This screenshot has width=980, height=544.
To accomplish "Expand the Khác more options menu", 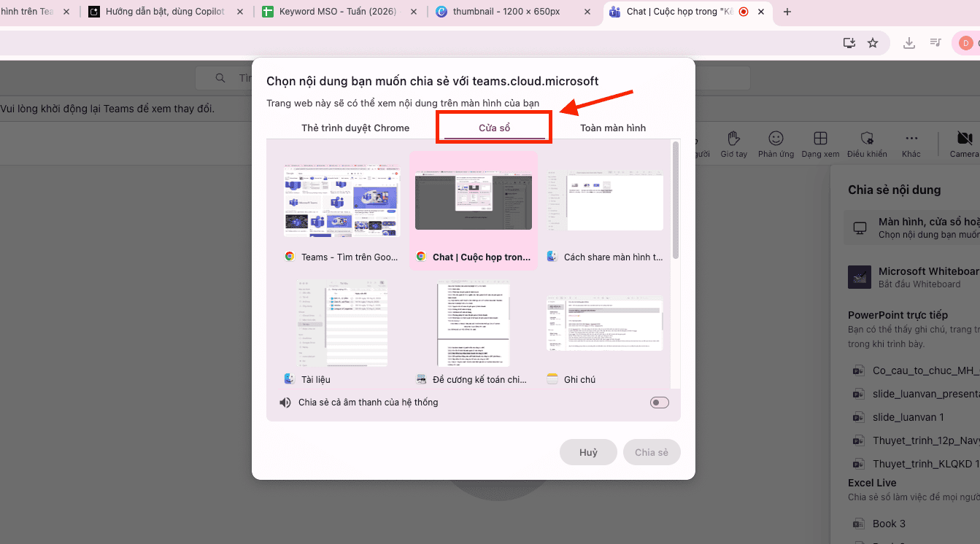I will coord(911,139).
